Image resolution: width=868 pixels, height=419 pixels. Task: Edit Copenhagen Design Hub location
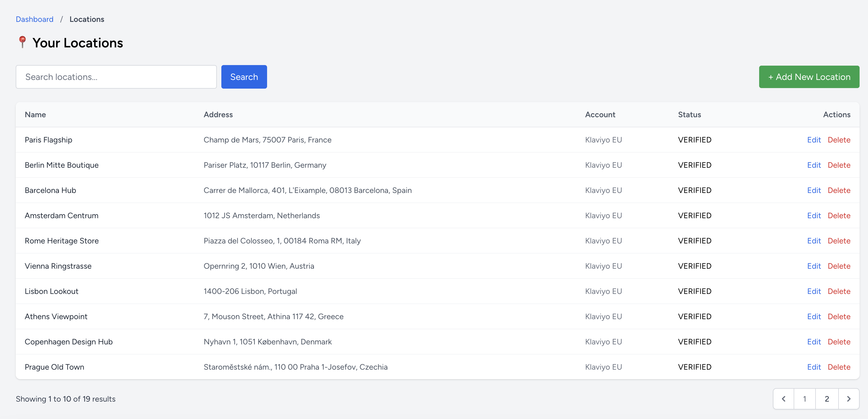[x=814, y=342]
